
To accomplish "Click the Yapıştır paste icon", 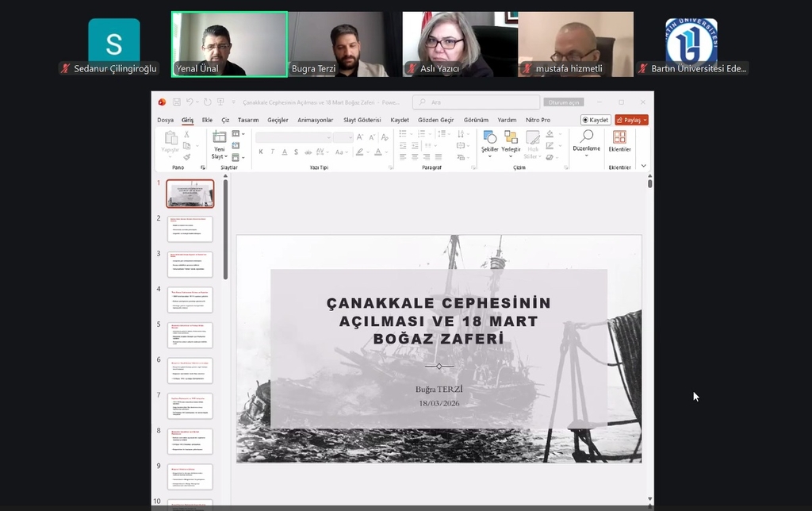I will pyautogui.click(x=170, y=138).
